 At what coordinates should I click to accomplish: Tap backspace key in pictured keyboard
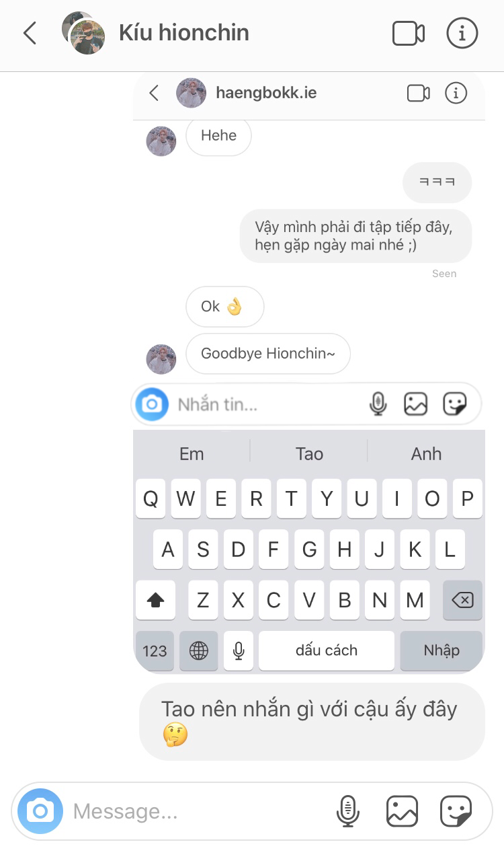462,600
